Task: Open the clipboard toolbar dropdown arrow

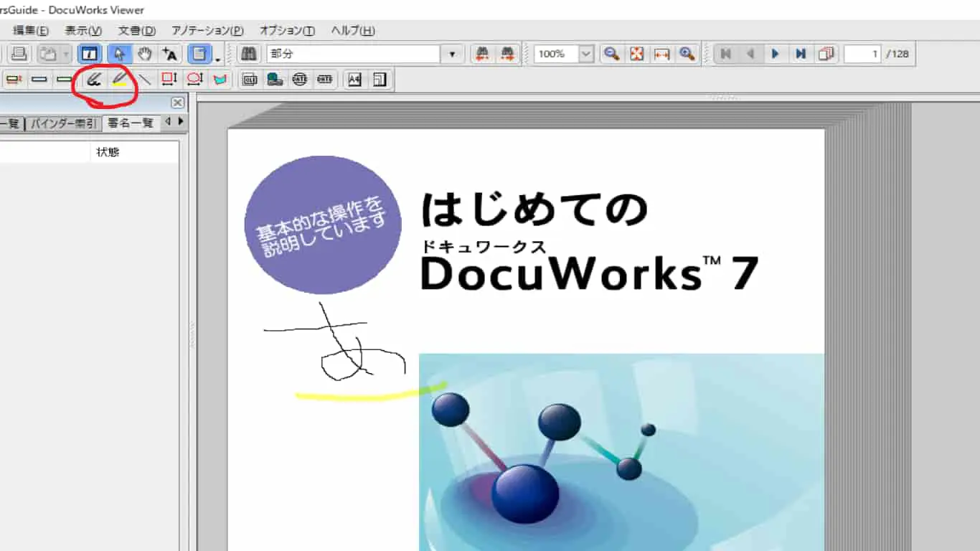Action: (66, 54)
